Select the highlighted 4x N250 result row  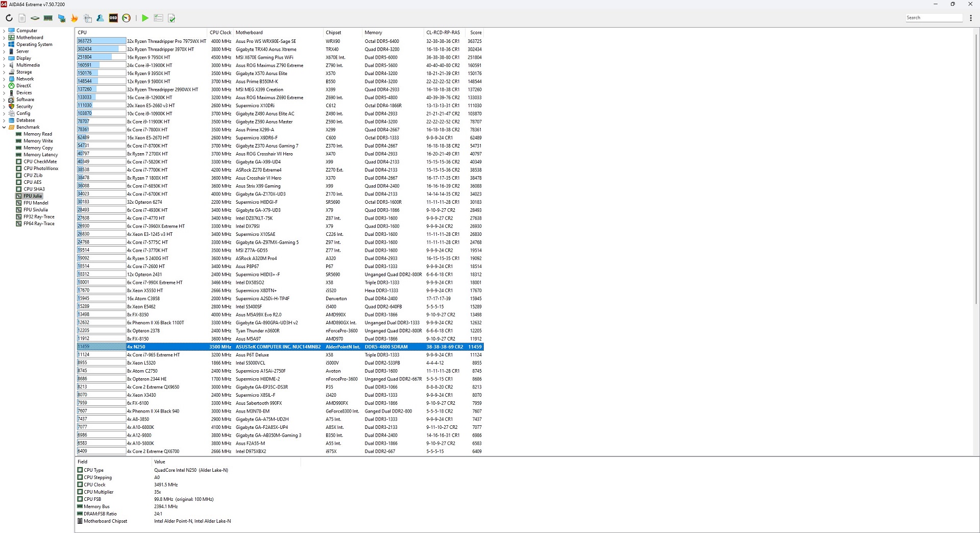tap(279, 347)
